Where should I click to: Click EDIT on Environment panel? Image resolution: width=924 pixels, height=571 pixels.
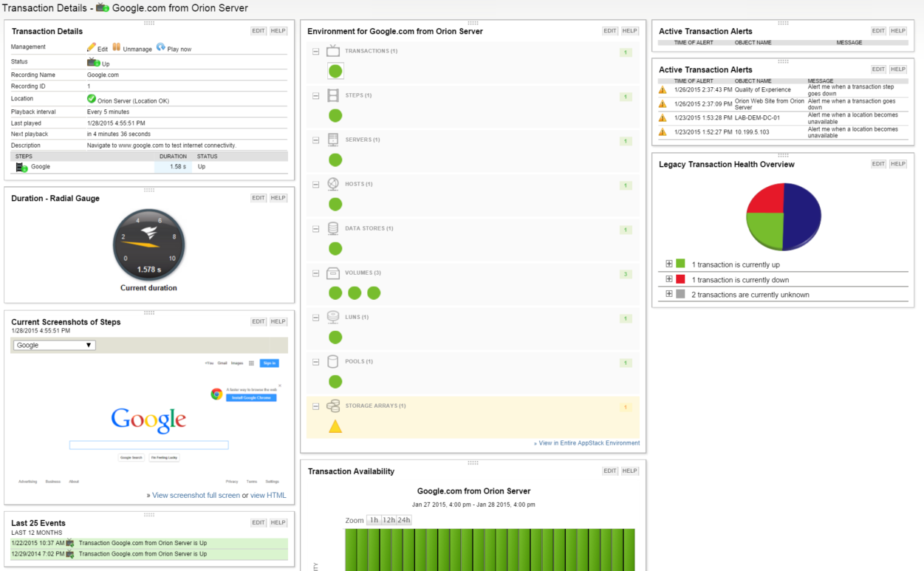point(610,31)
